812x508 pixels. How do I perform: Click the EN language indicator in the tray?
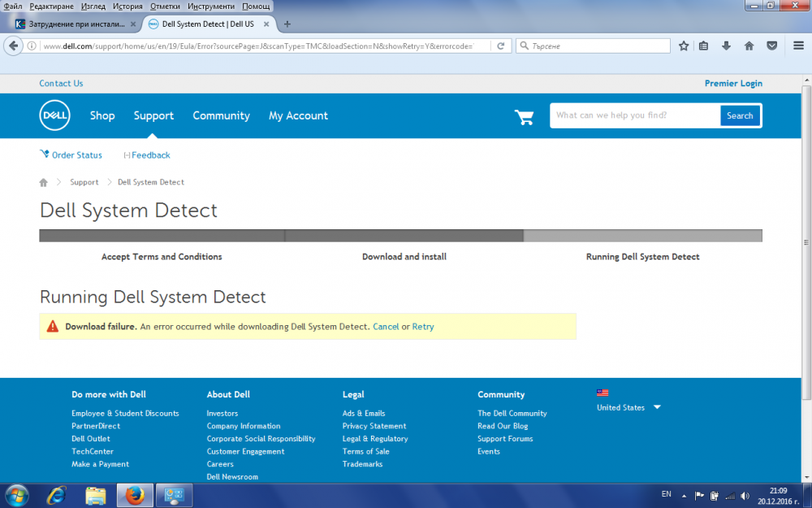point(667,494)
